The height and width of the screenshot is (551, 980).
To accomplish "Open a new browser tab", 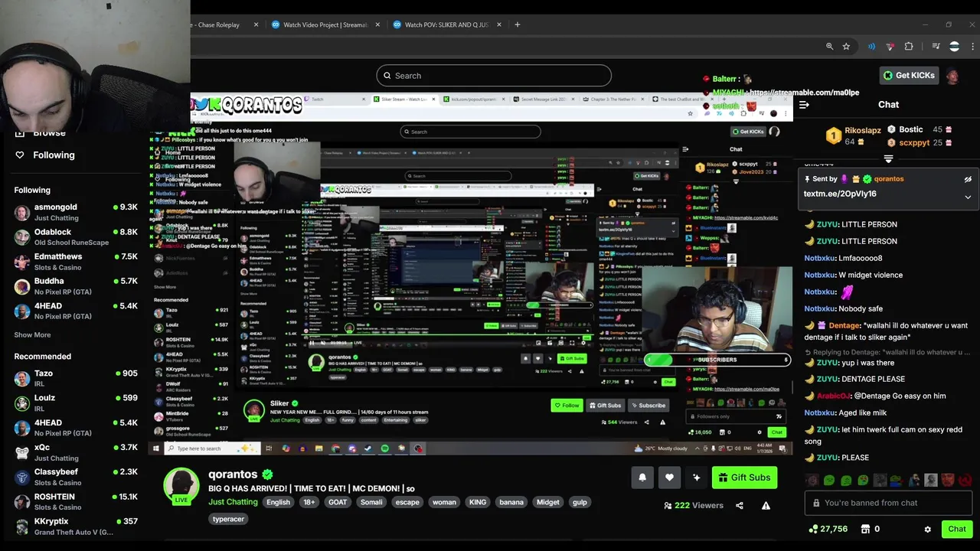I will tap(517, 24).
